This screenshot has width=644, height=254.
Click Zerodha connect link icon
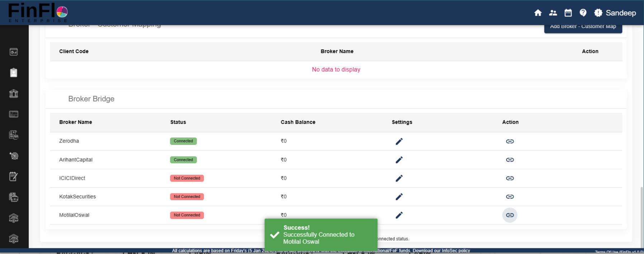[510, 141]
